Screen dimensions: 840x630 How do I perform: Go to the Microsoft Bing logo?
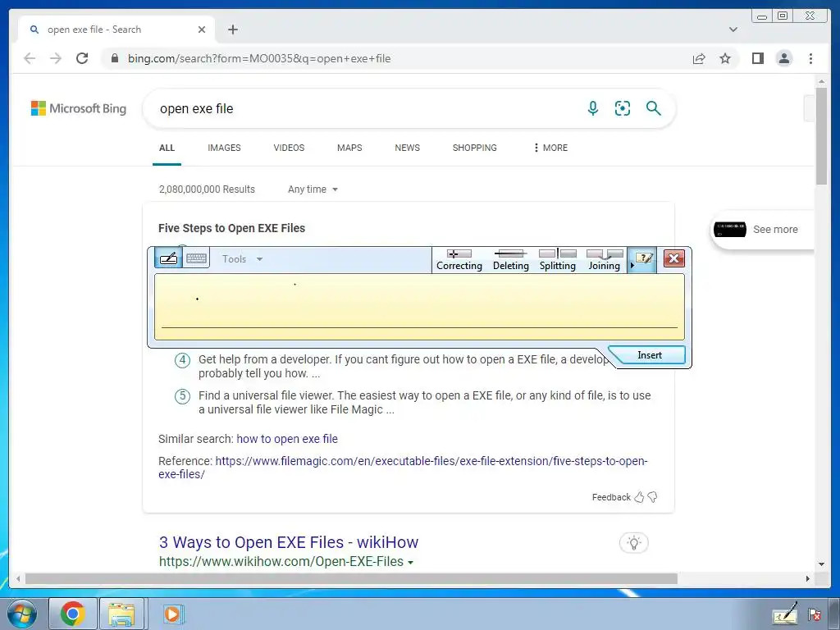(79, 108)
